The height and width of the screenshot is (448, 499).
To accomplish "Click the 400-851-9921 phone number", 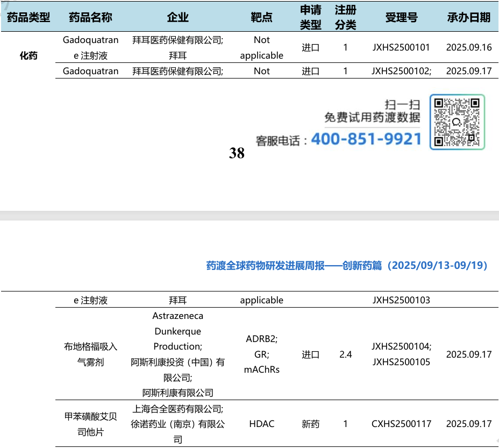I will [366, 139].
